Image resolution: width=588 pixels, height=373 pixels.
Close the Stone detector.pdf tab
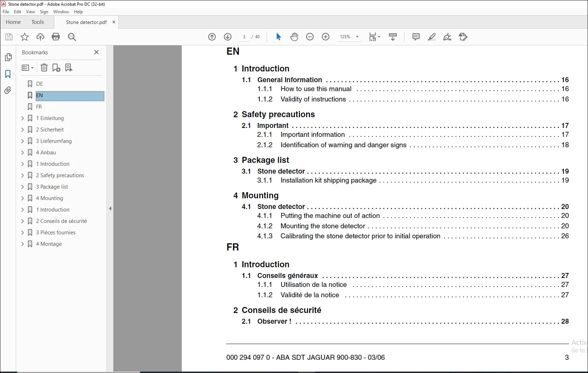click(114, 22)
